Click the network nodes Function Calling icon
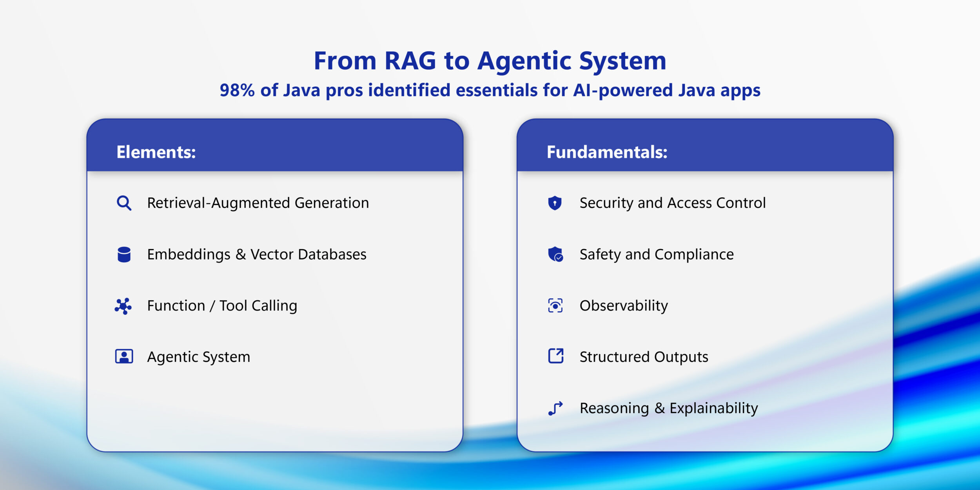This screenshot has width=980, height=490. tap(123, 306)
